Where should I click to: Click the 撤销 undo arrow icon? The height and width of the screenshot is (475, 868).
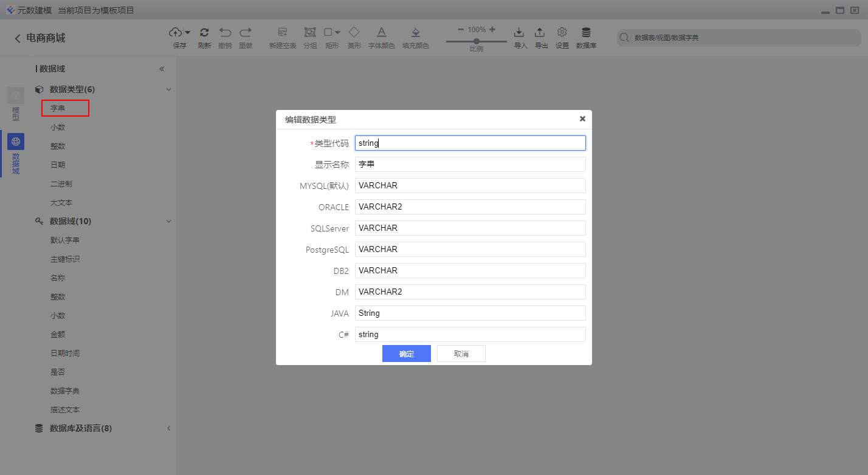[x=225, y=32]
